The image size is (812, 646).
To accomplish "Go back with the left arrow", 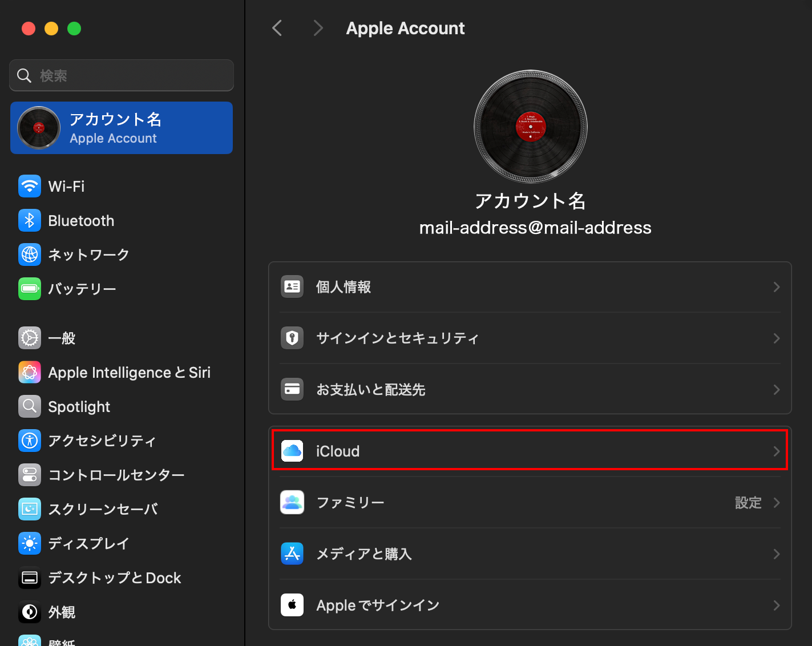I will [277, 28].
